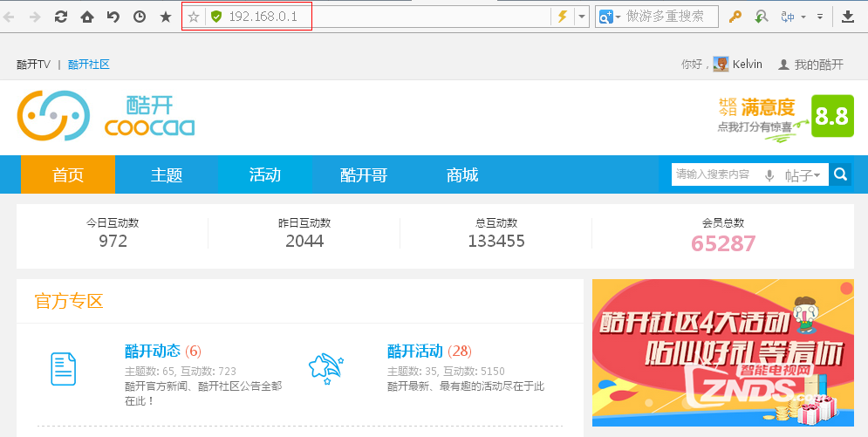
Task: Open the 酷开动态 forum link
Action: pos(153,351)
